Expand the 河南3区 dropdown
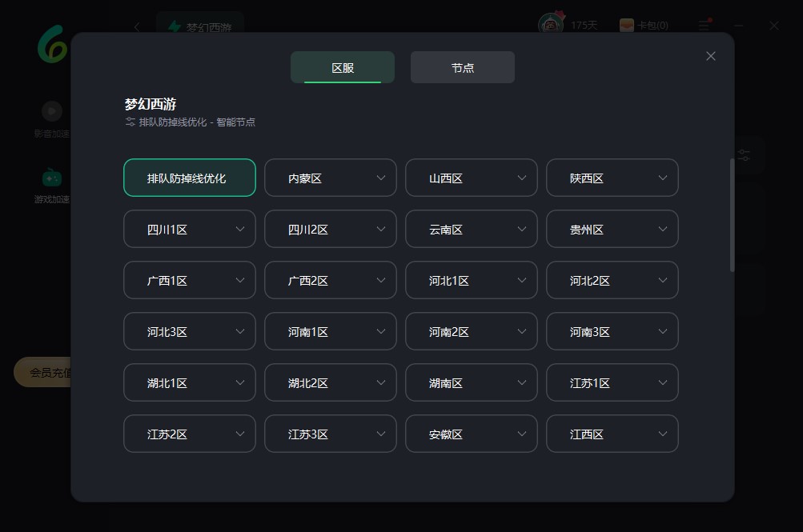Screen dimensions: 803x532 (612, 331)
